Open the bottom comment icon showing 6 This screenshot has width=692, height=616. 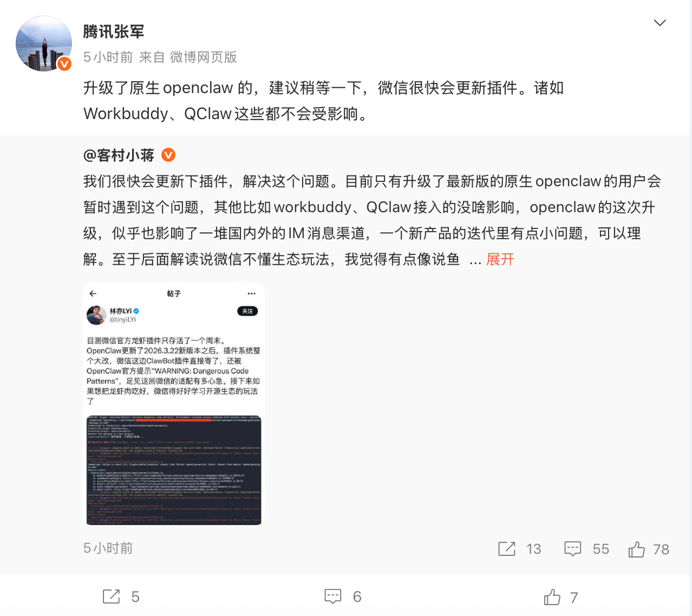click(x=343, y=597)
